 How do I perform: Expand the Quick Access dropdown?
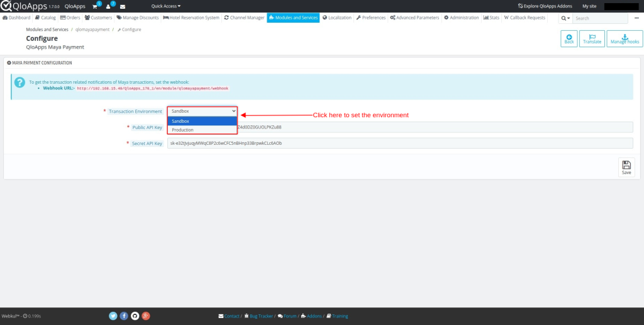coord(166,6)
